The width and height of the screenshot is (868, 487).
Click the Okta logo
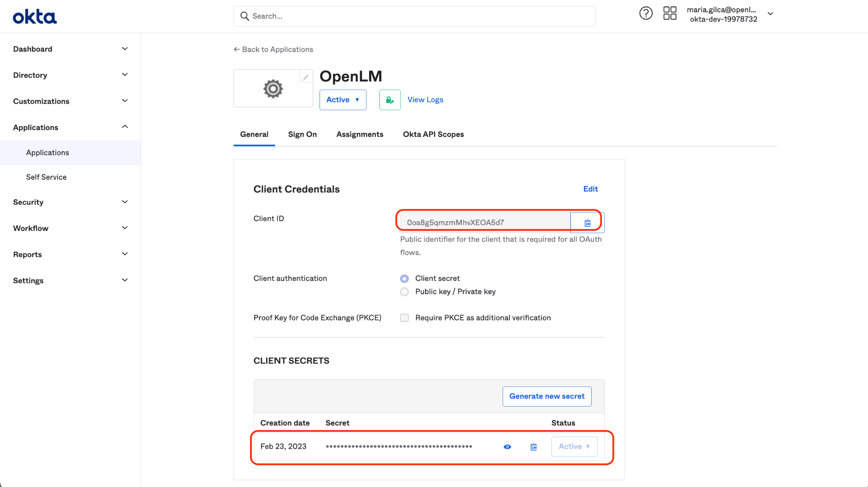35,17
